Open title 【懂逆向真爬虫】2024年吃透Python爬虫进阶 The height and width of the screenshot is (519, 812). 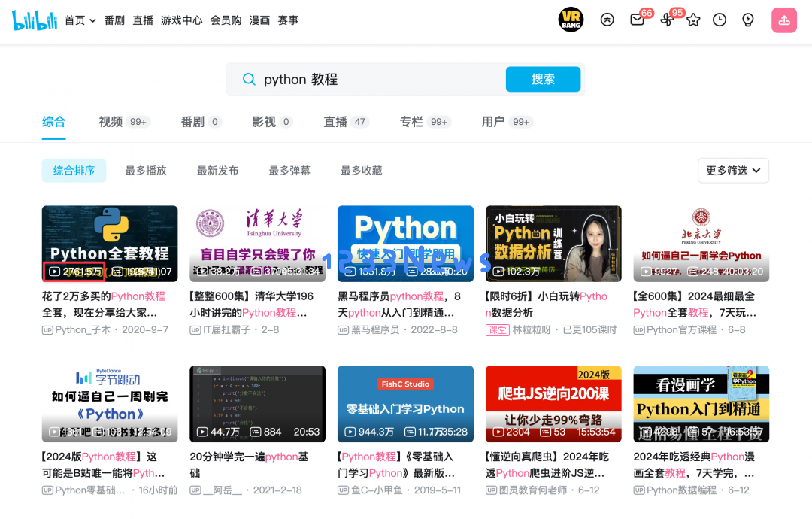tap(546, 465)
